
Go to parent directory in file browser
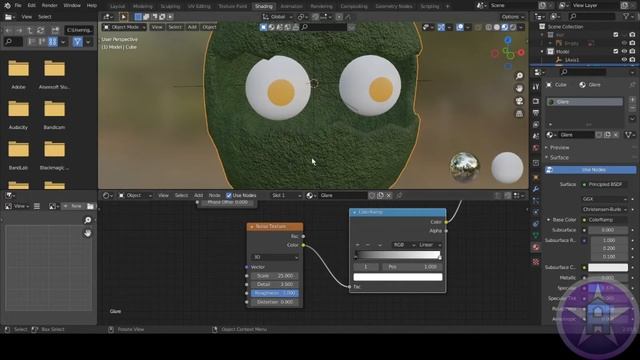click(30, 30)
